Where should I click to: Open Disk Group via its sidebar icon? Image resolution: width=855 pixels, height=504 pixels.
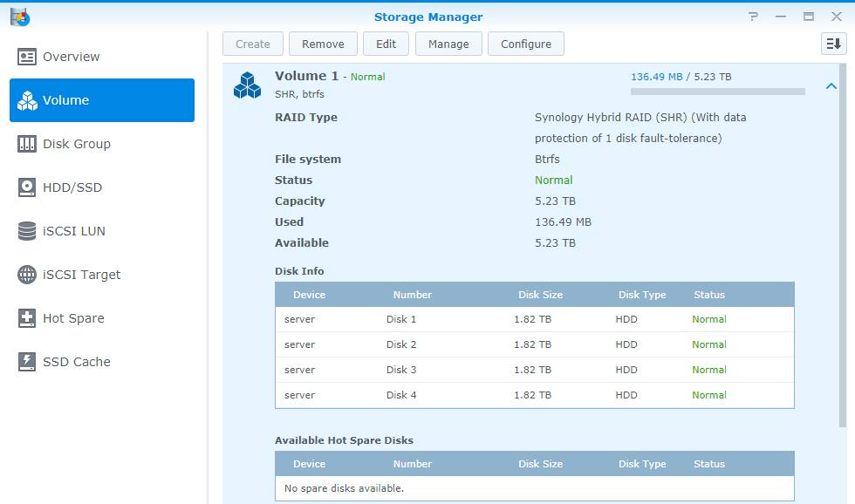tap(27, 144)
